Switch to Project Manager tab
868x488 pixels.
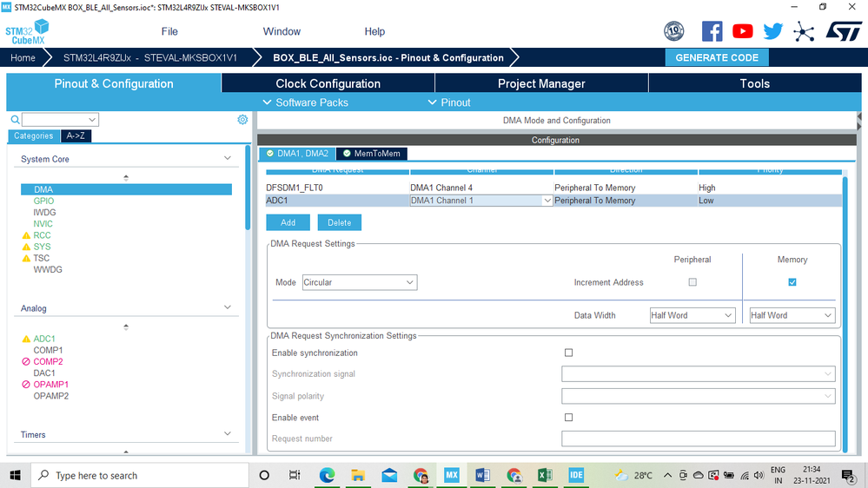click(541, 83)
